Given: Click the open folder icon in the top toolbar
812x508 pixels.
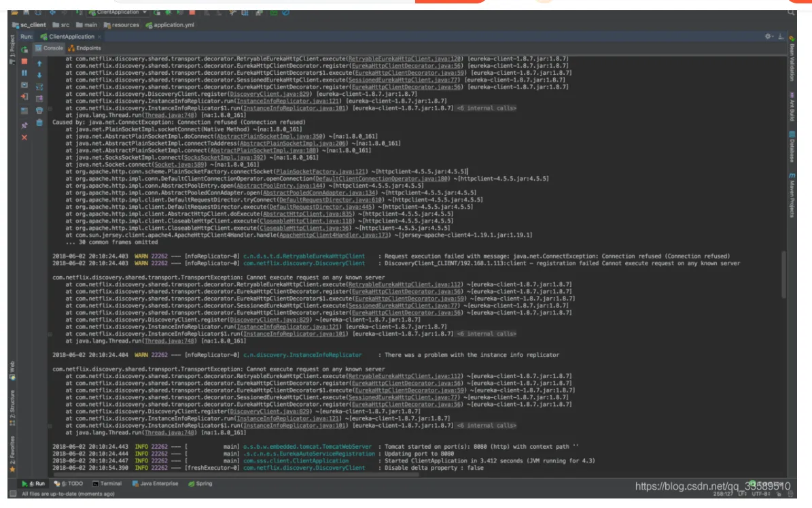Looking at the screenshot, I should point(15,12).
